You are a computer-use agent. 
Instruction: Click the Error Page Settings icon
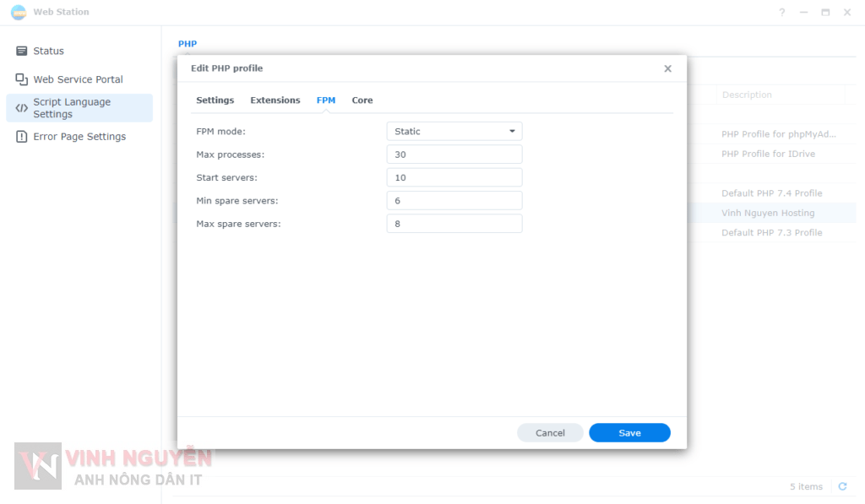[x=22, y=137]
